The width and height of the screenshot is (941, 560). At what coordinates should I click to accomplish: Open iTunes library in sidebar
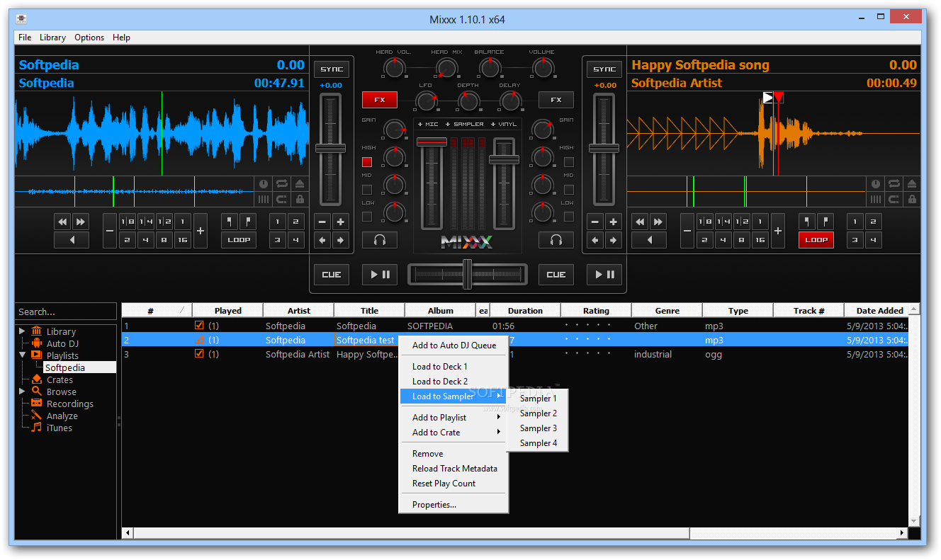(59, 428)
